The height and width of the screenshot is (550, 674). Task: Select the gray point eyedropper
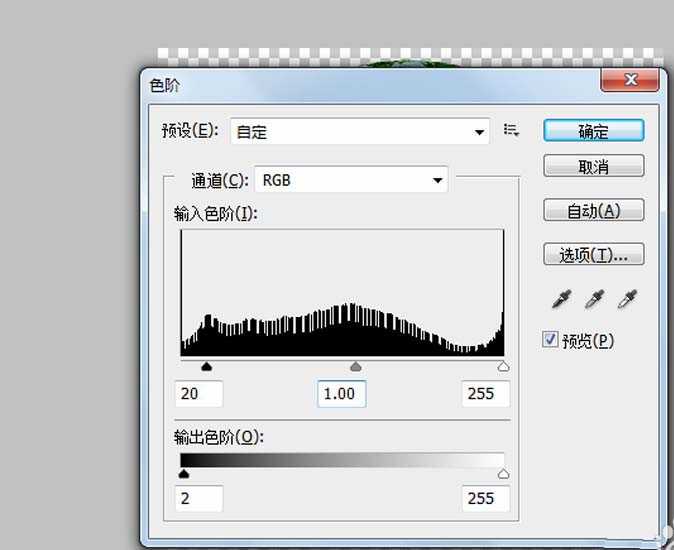596,298
